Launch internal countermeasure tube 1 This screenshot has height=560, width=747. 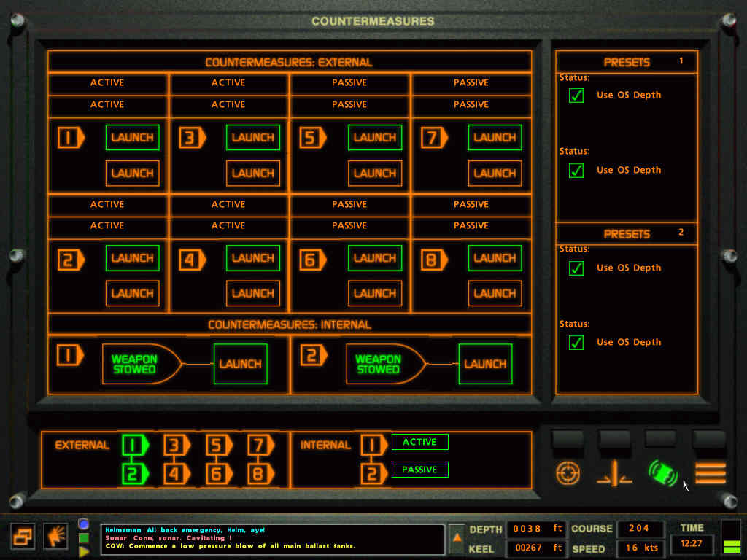point(241,364)
